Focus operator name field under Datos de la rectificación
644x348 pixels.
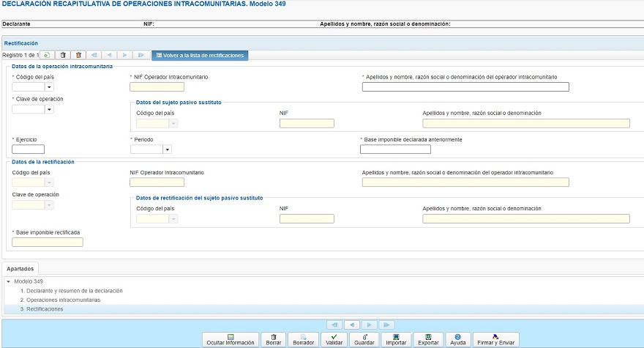tap(465, 182)
